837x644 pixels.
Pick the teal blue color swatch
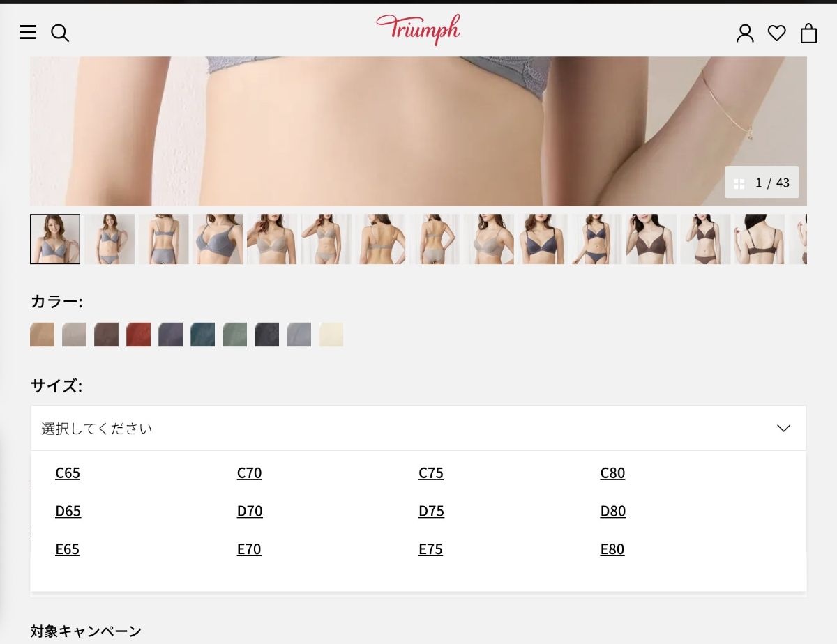pos(202,335)
